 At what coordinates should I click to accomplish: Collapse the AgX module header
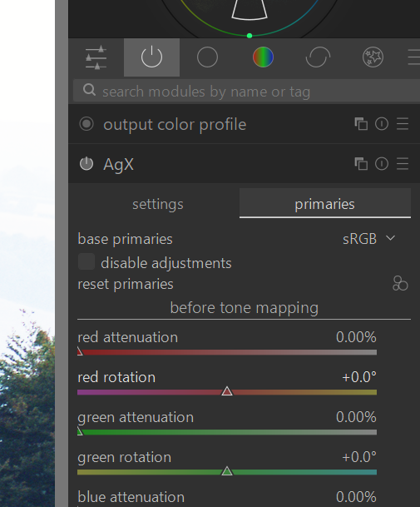point(118,165)
